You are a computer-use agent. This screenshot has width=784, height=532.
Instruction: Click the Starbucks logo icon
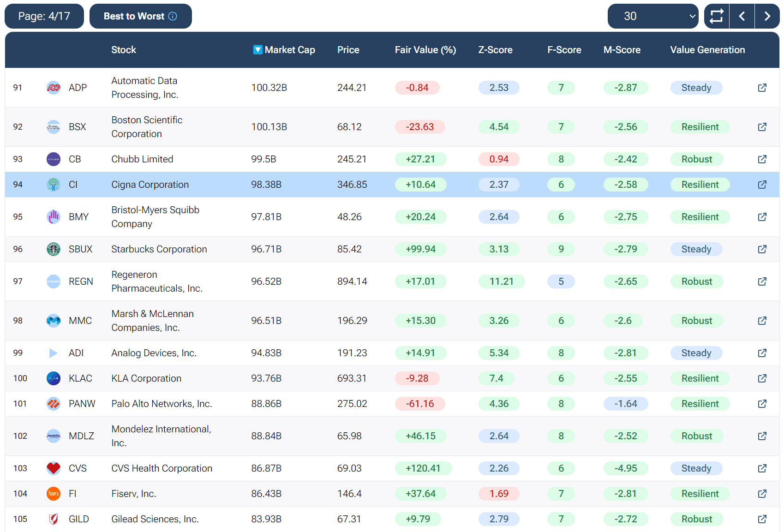tap(54, 249)
